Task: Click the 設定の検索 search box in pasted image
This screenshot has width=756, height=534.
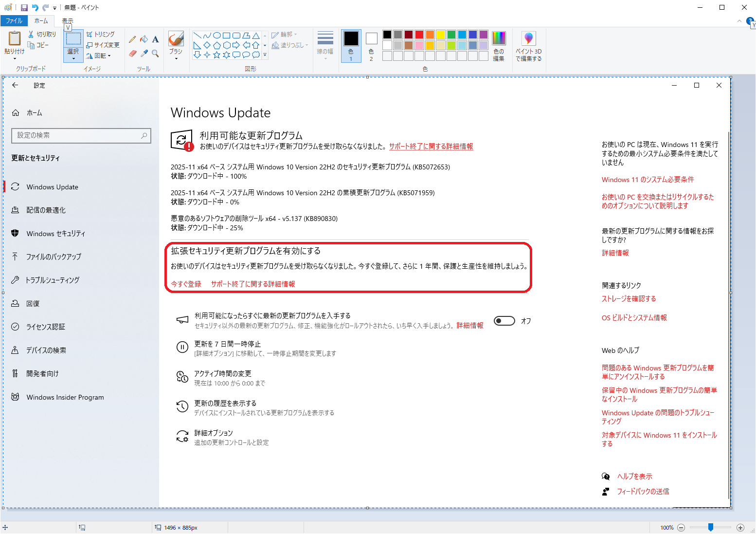Action: click(x=81, y=135)
